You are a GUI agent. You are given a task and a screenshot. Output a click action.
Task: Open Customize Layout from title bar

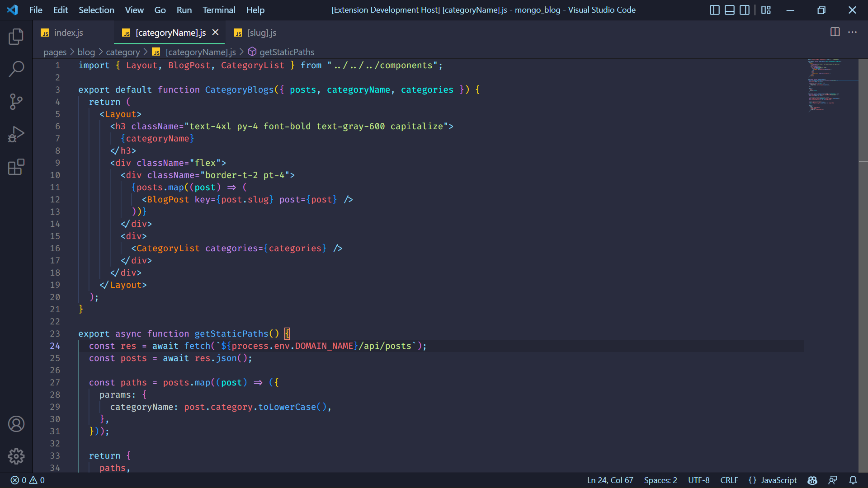click(766, 10)
